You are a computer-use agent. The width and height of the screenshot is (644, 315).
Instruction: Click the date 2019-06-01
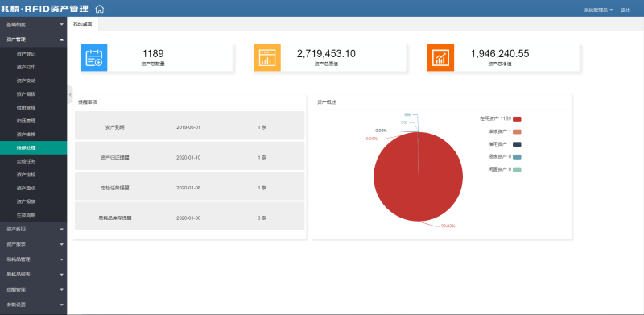188,127
